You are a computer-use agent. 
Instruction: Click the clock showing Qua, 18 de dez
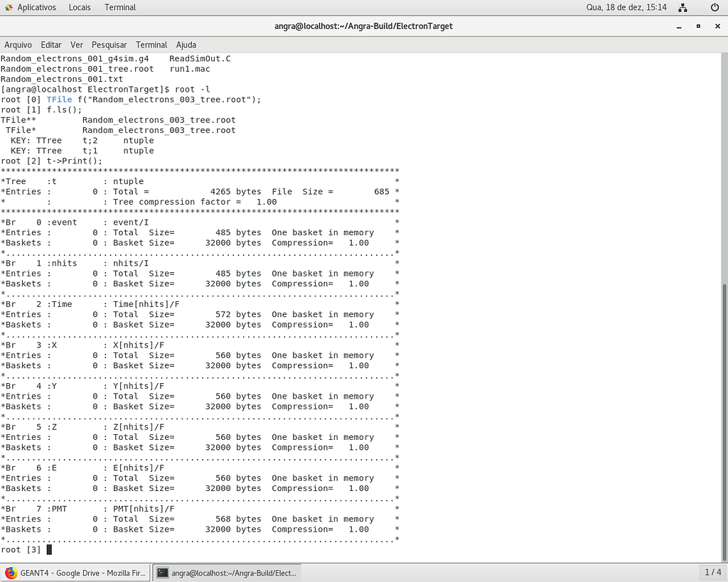pyautogui.click(x=626, y=7)
